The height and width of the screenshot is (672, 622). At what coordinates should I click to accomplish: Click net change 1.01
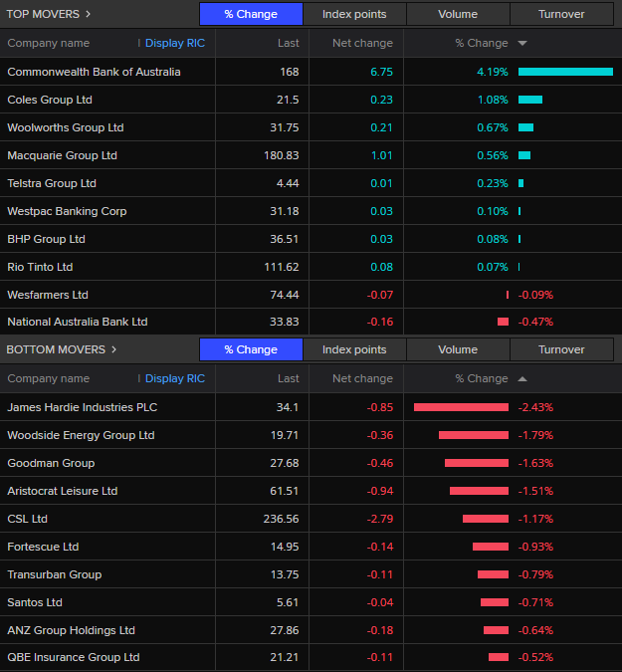pos(382,155)
